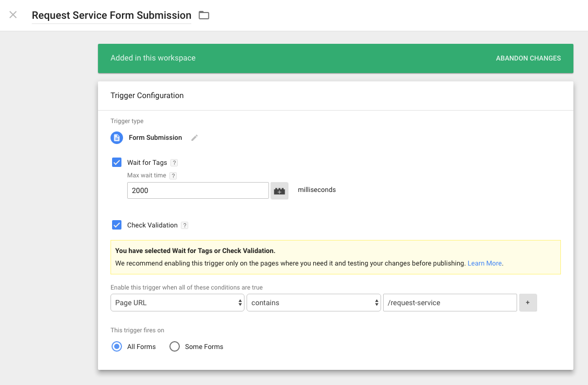Click the folder icon next to the trigger name
588x385 pixels.
pos(203,15)
